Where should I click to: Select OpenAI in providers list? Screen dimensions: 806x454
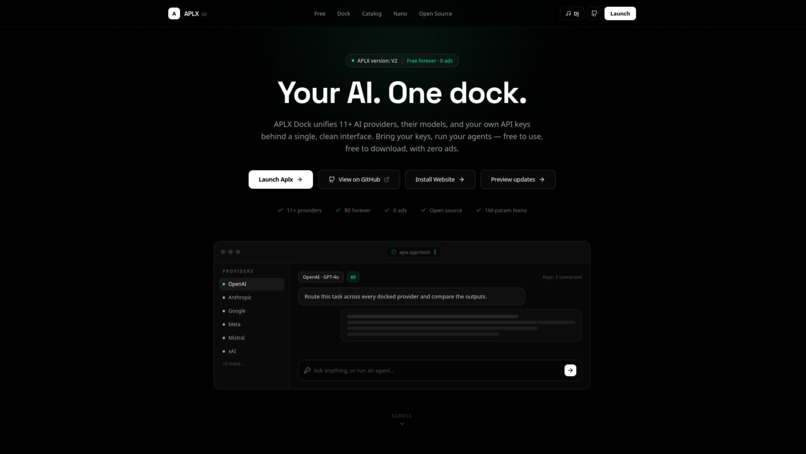251,284
